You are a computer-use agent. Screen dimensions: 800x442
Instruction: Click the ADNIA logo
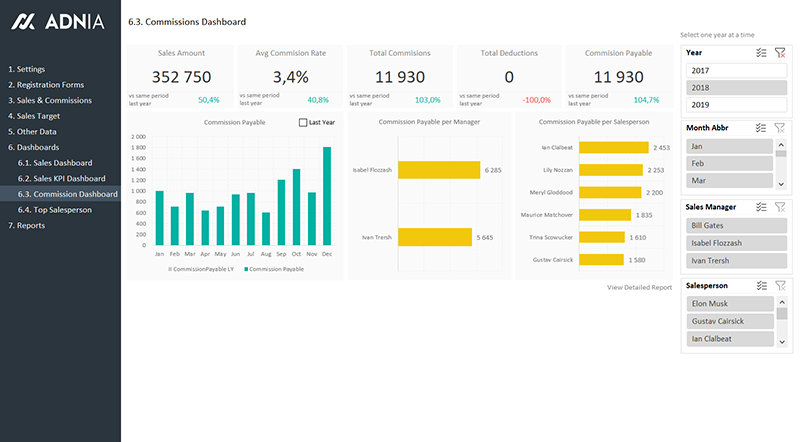click(60, 21)
